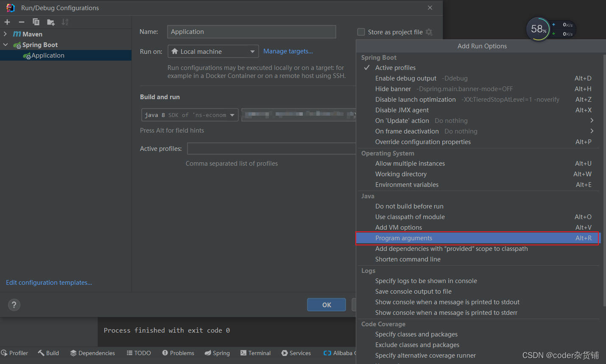
Task: Add a new run configuration
Action: tap(7, 22)
